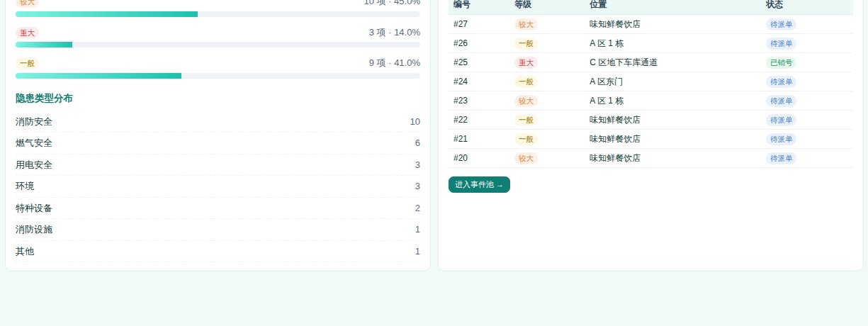Click location 味知鲜餐饮店 in row #27

tap(615, 24)
